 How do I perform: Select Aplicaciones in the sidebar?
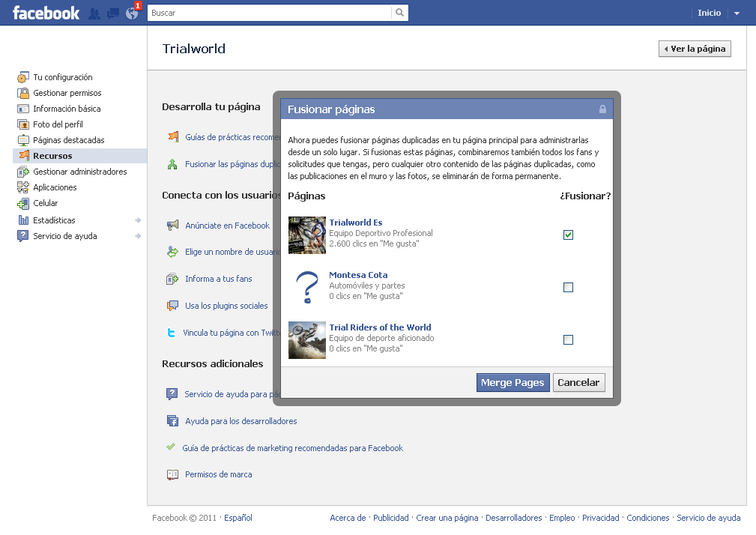[x=55, y=187]
